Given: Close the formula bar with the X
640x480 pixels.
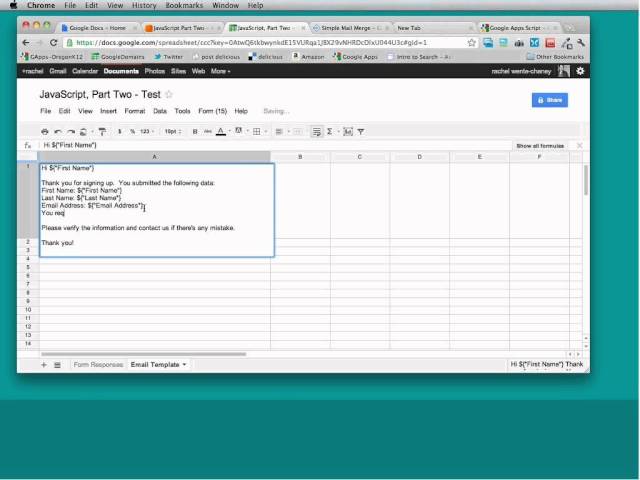Looking at the screenshot, I should tap(580, 145).
